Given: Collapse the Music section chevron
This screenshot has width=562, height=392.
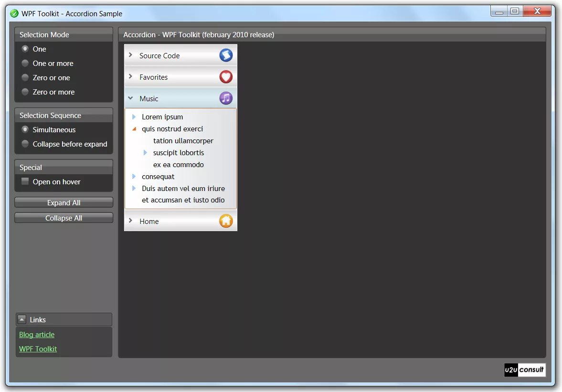Looking at the screenshot, I should pos(130,98).
